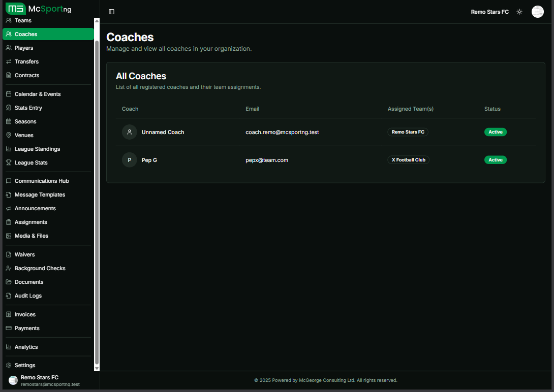Select the Remo Stars FC team badge
Viewport: 554px width, 392px height.
click(408, 132)
